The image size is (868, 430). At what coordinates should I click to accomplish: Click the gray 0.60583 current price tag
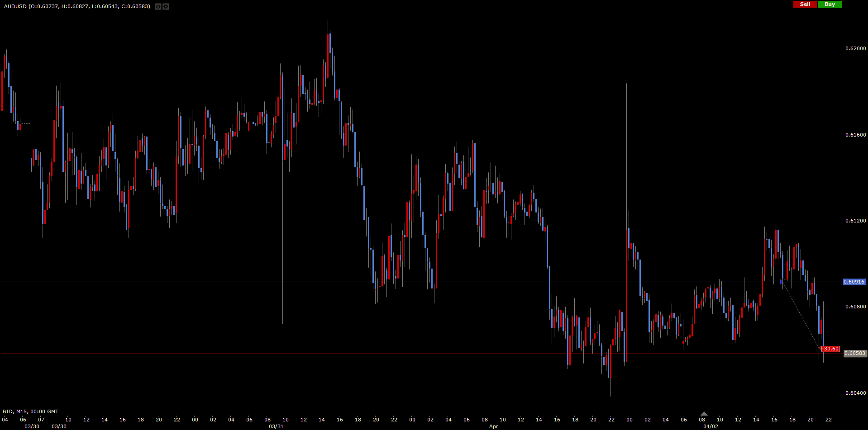pos(855,354)
